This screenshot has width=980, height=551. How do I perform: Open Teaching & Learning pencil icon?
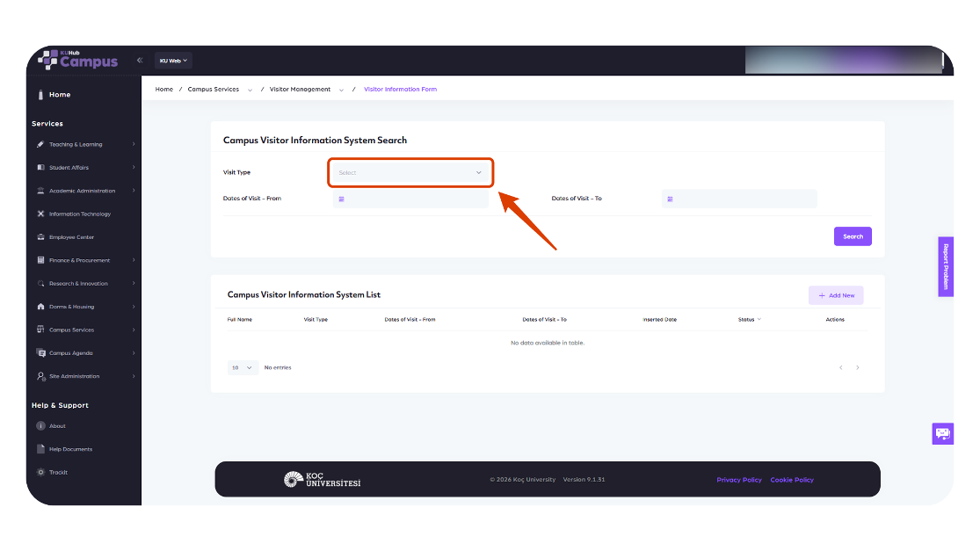coord(40,144)
